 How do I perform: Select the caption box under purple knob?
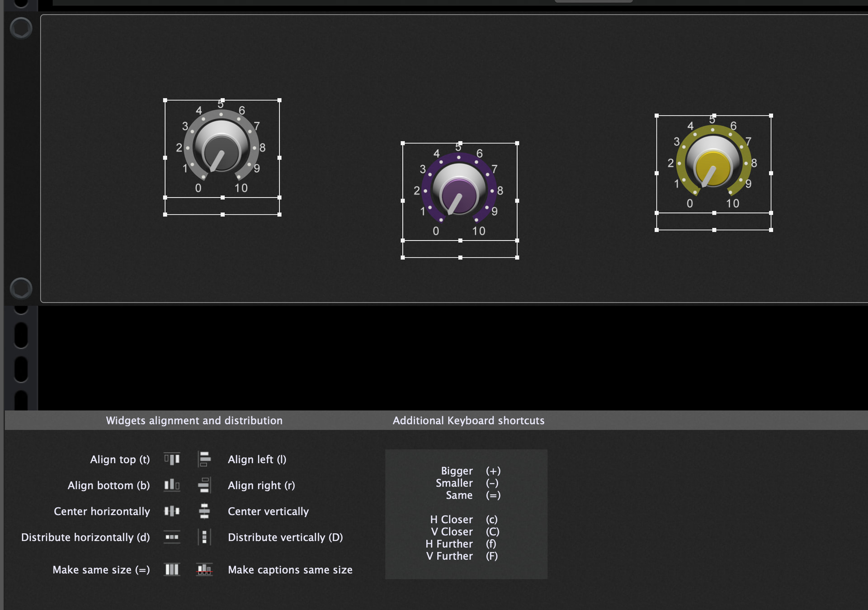pyautogui.click(x=460, y=249)
